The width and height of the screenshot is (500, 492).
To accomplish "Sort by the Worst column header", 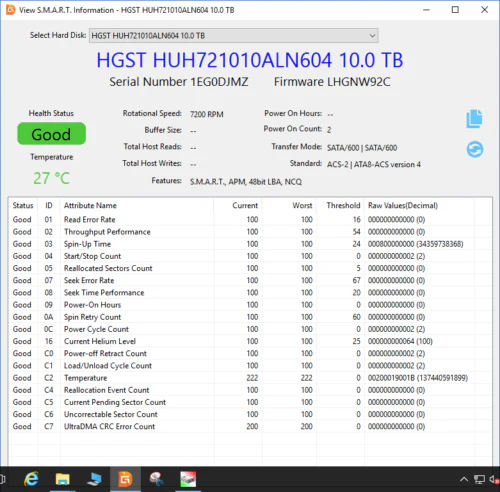I will pyautogui.click(x=289, y=205).
